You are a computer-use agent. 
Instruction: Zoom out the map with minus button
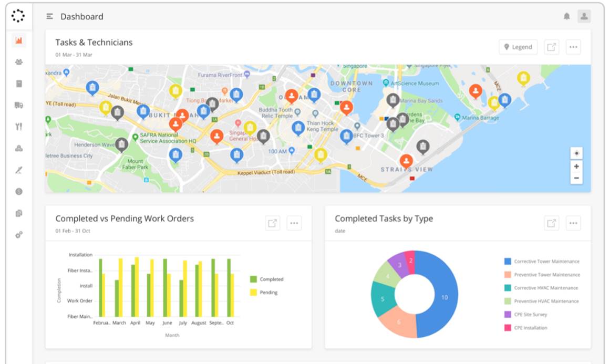[576, 179]
